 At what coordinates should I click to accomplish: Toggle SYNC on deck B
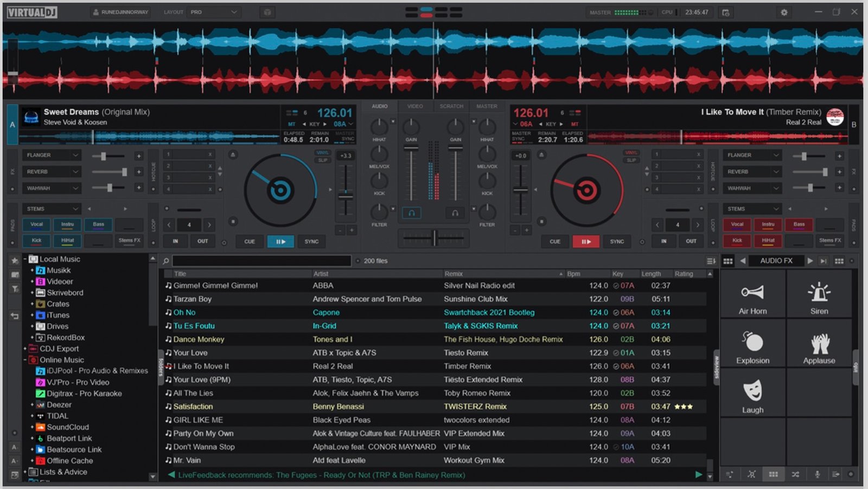(x=617, y=241)
